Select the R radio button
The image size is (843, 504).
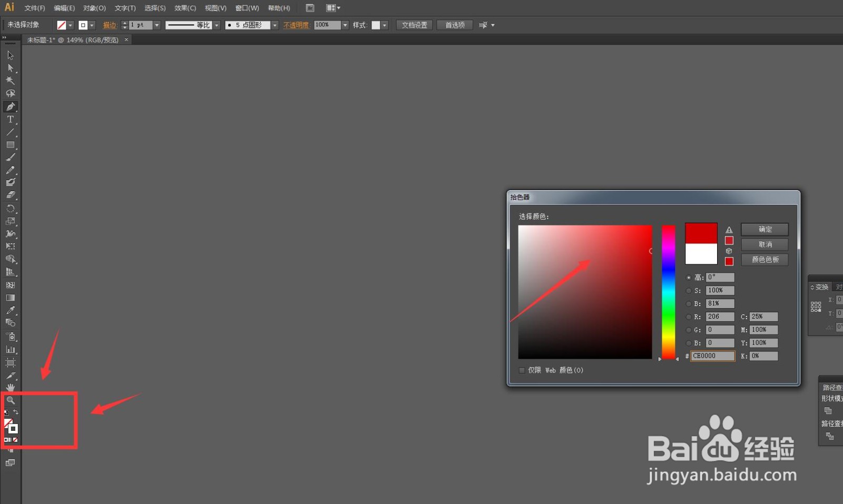pos(689,317)
